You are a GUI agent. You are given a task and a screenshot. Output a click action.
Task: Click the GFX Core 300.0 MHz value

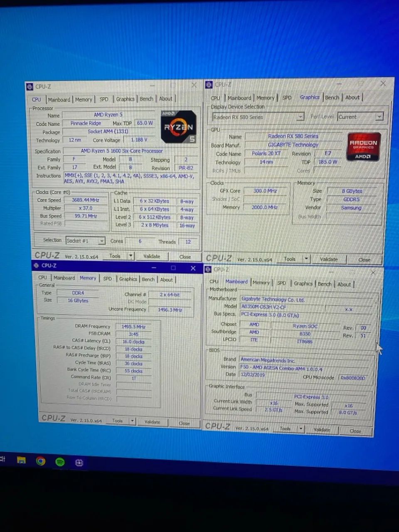pyautogui.click(x=265, y=191)
